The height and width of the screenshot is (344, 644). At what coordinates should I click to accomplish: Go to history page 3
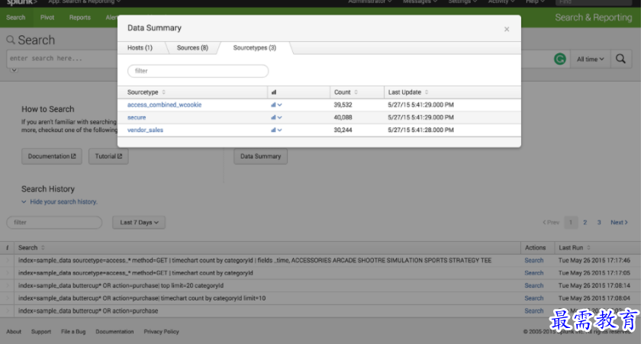[x=599, y=223]
